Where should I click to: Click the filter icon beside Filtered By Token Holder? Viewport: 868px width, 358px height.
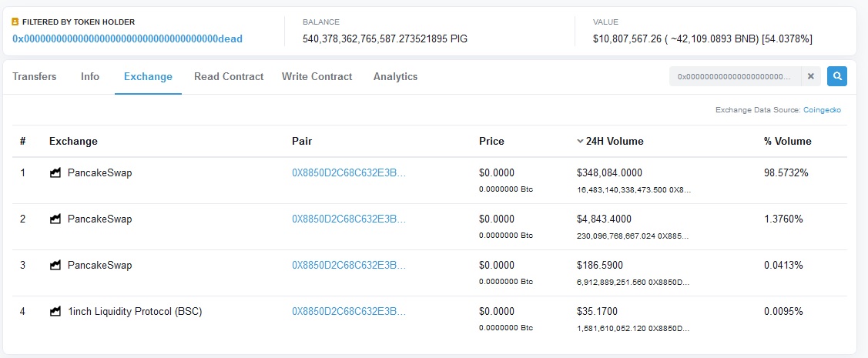15,22
